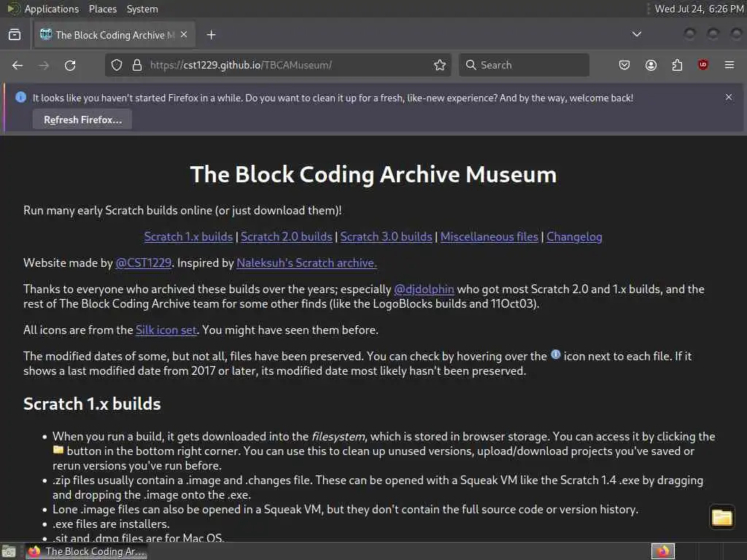Screen dimensions: 747x560
Task: Visit the @djdolphin link
Action: pyautogui.click(x=424, y=289)
